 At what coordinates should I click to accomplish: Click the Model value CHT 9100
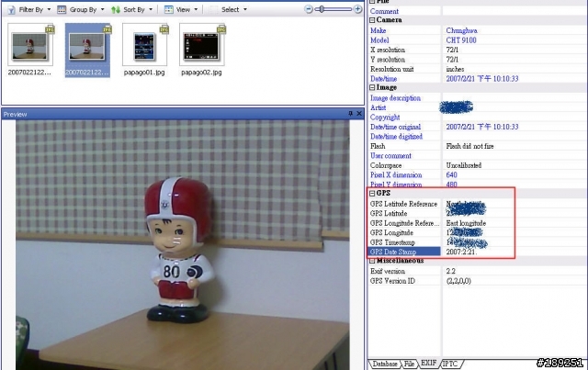pos(461,40)
